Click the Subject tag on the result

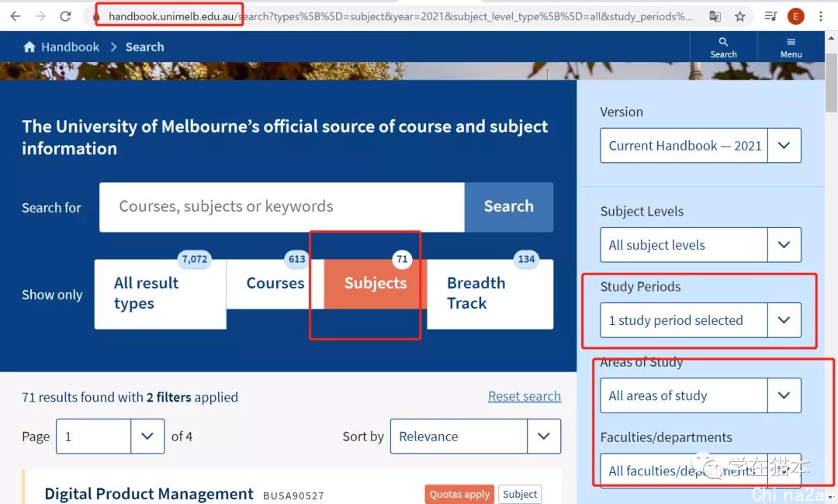(520, 495)
